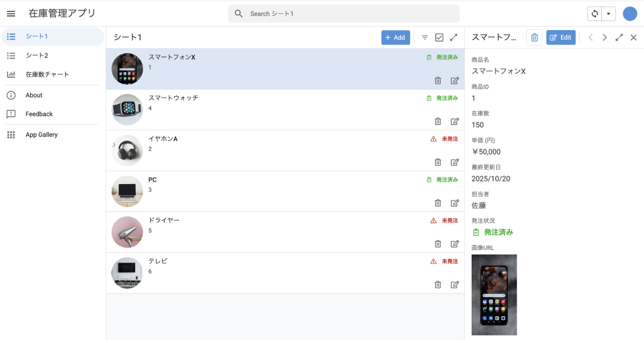
Task: Expand the list view to full screen
Action: tap(454, 38)
